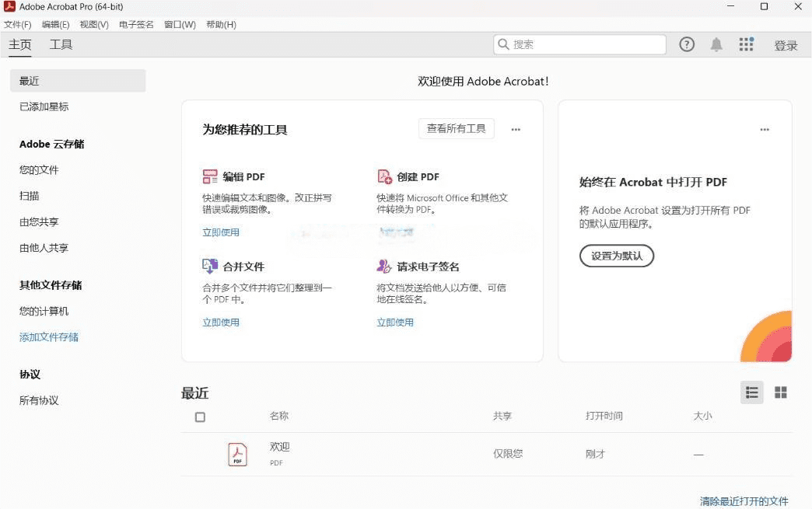Select 已添加星标 in the sidebar
Viewport: 812px width, 509px height.
click(x=44, y=106)
